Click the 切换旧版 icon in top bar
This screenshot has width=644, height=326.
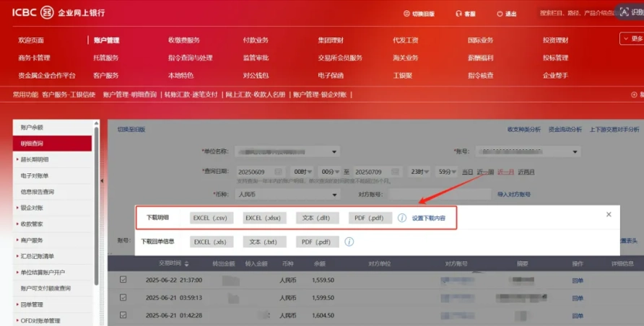coord(406,14)
